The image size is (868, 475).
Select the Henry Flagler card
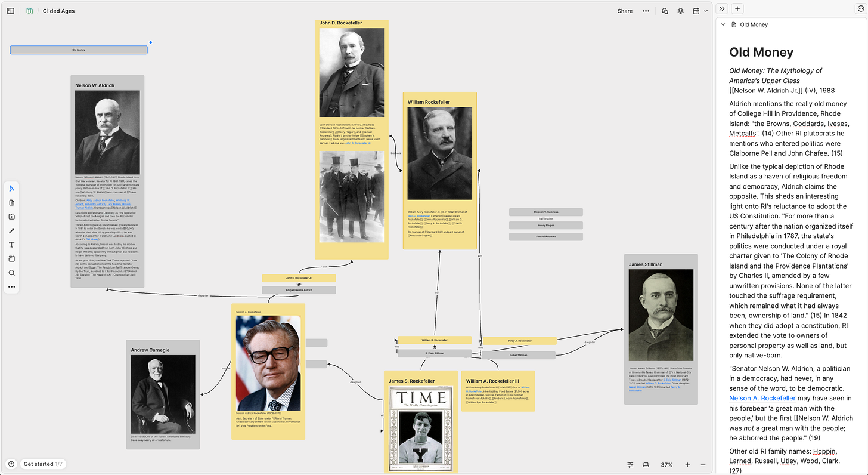(546, 226)
